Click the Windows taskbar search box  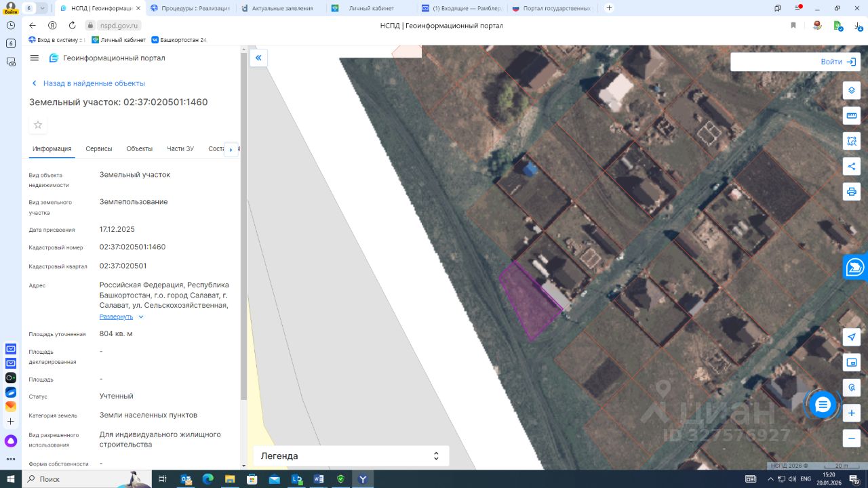(86, 479)
